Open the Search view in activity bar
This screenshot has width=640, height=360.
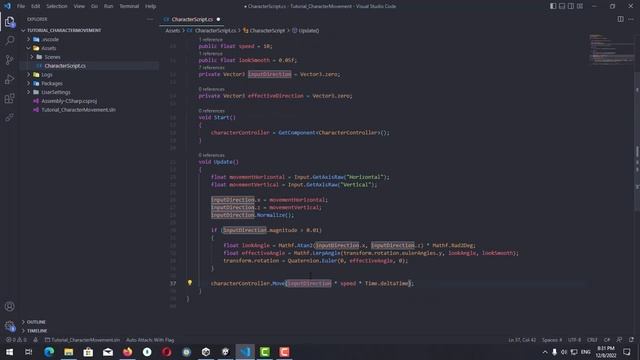point(9,40)
